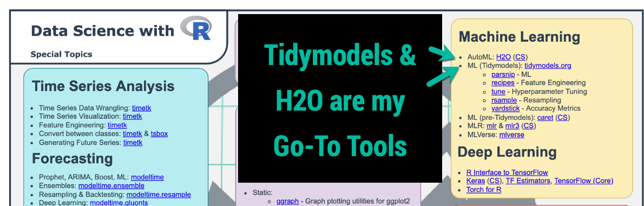Viewport: 644px width, 206px height.
Task: Click the R logo icon
Action: point(195,28)
